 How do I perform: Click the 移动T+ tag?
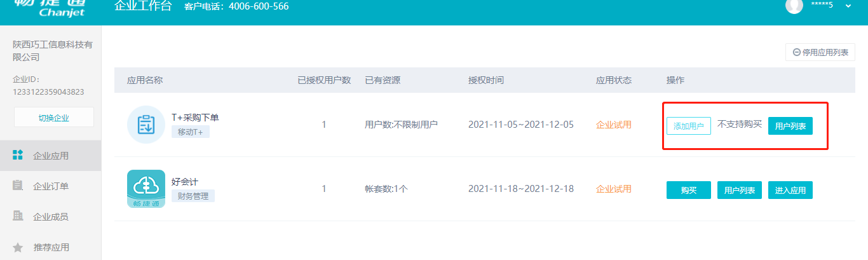(191, 132)
